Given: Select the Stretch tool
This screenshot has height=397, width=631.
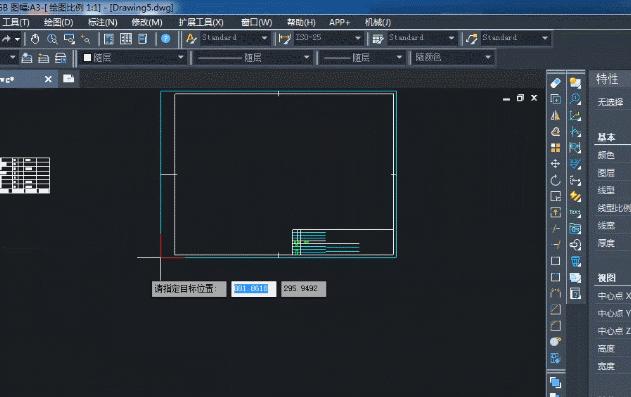Looking at the screenshot, I should point(555,212).
